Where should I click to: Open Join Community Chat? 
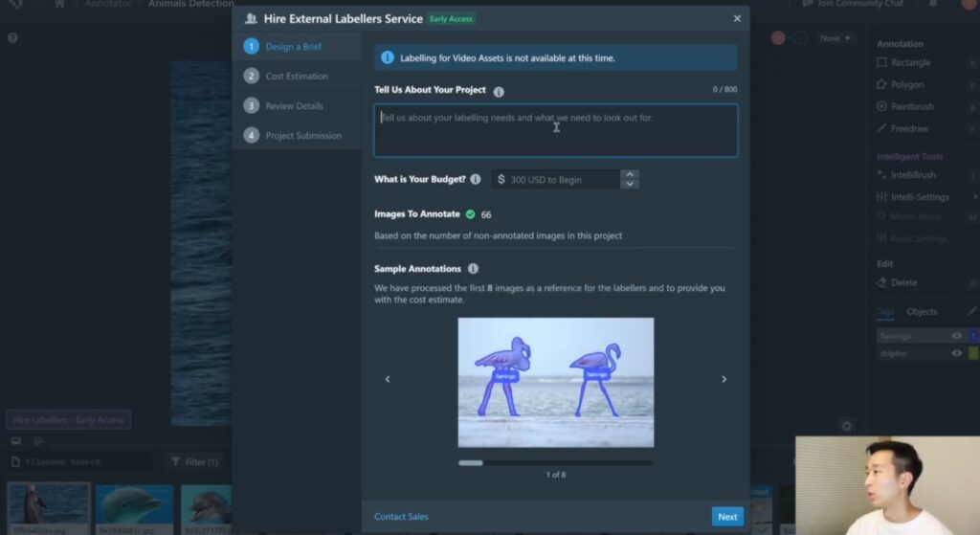pos(853,4)
